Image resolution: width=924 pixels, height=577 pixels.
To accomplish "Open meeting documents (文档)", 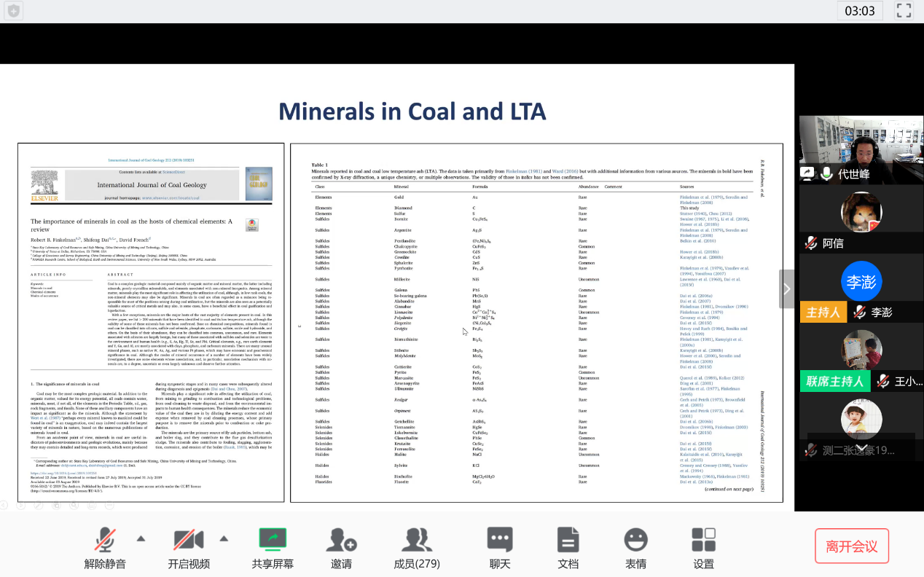I will click(x=568, y=547).
